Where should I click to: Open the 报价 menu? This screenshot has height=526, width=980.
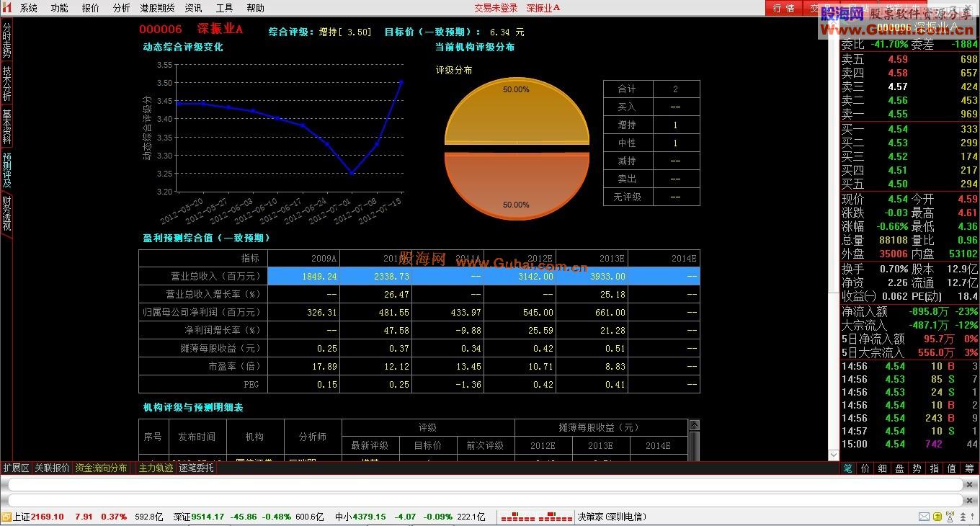[x=91, y=8]
